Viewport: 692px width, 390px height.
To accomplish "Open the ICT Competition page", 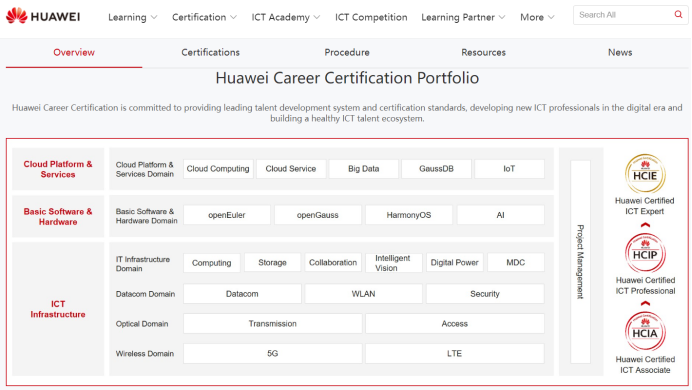I will 371,17.
